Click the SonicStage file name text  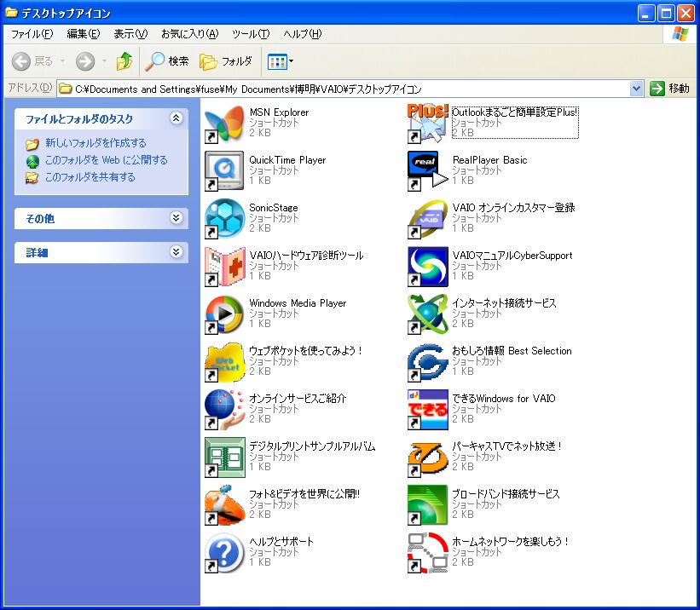(x=273, y=208)
